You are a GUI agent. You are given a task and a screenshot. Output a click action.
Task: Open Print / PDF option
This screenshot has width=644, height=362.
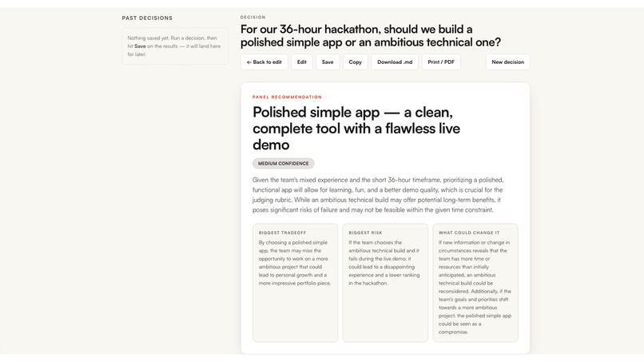click(441, 62)
